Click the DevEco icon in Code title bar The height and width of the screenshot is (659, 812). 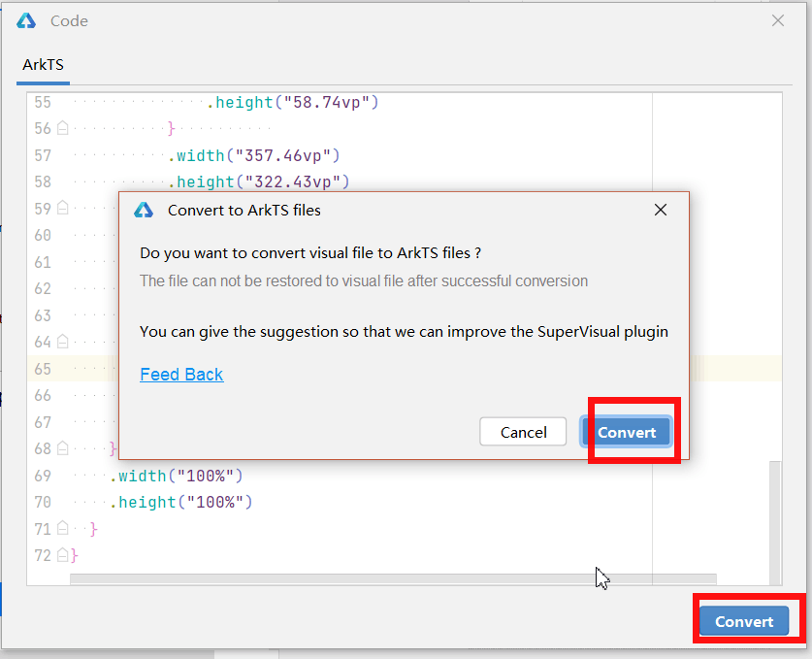tap(26, 20)
